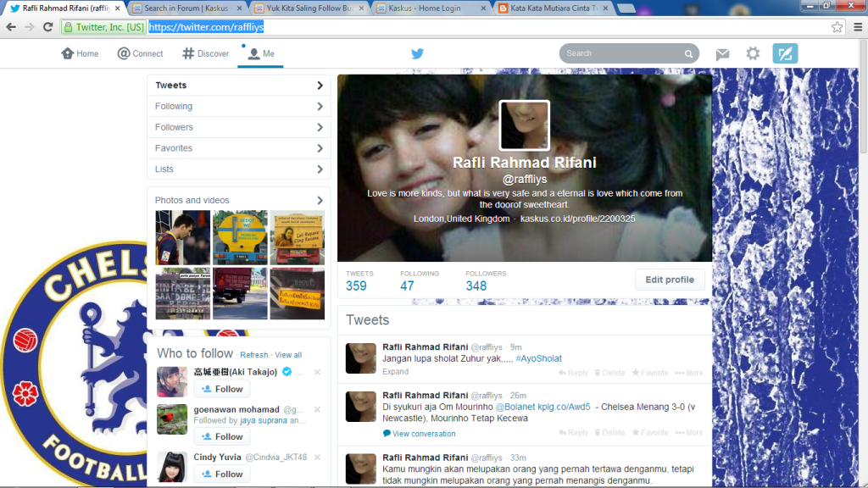Click the search magnifier icon
The image size is (868, 488).
(x=688, y=53)
